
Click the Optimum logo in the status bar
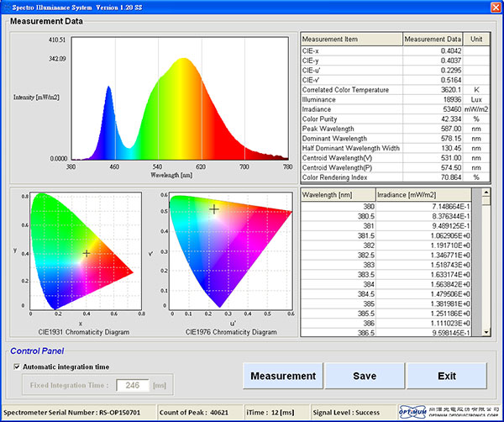[x=412, y=412]
